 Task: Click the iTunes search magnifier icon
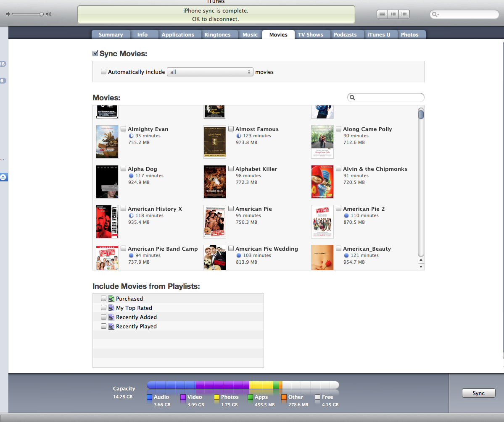pyautogui.click(x=435, y=14)
